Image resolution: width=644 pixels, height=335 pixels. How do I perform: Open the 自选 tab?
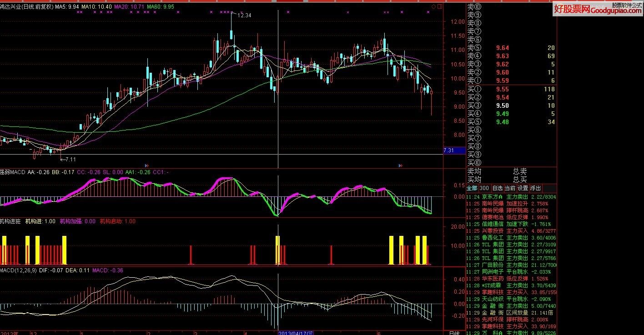(497, 188)
